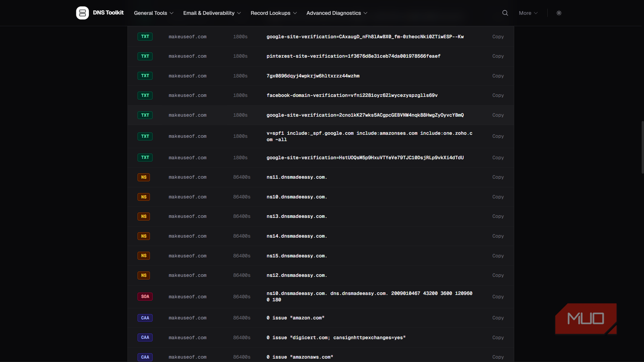Viewport: 644px width, 362px height.
Task: Copy the CAA amazonaws.com issue record
Action: tap(498, 357)
